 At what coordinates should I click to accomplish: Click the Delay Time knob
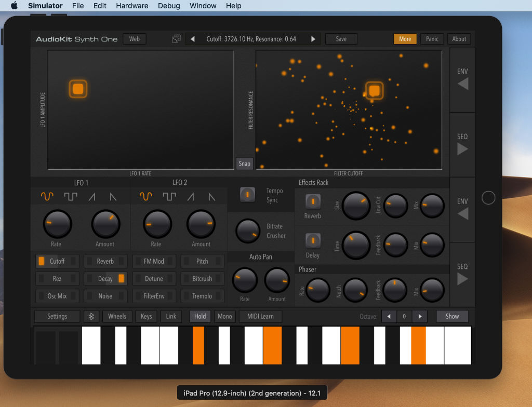356,245
